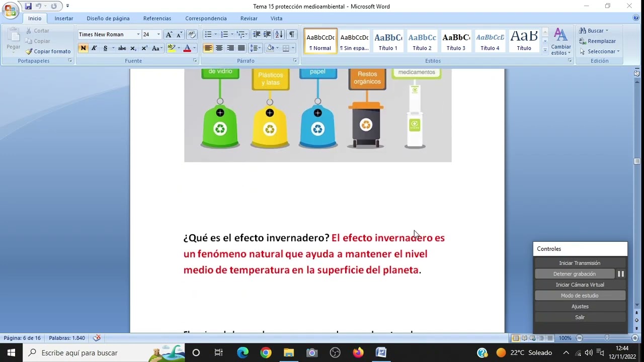Apply Título 3 style
644x362 pixels.
pyautogui.click(x=456, y=41)
